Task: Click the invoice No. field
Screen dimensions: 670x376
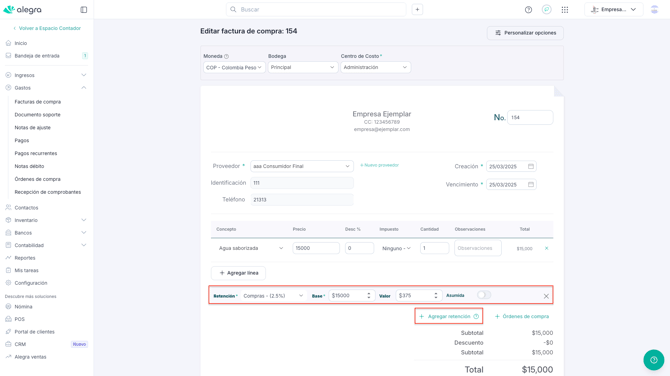Action: coord(530,118)
